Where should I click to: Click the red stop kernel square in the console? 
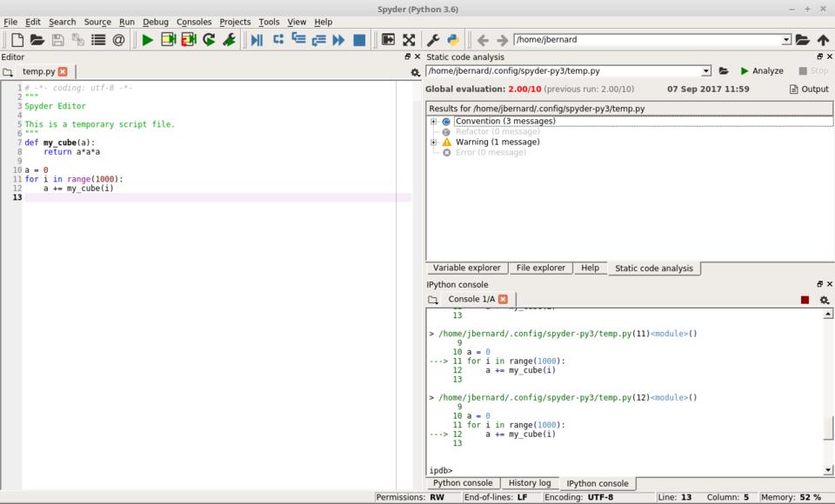(805, 300)
